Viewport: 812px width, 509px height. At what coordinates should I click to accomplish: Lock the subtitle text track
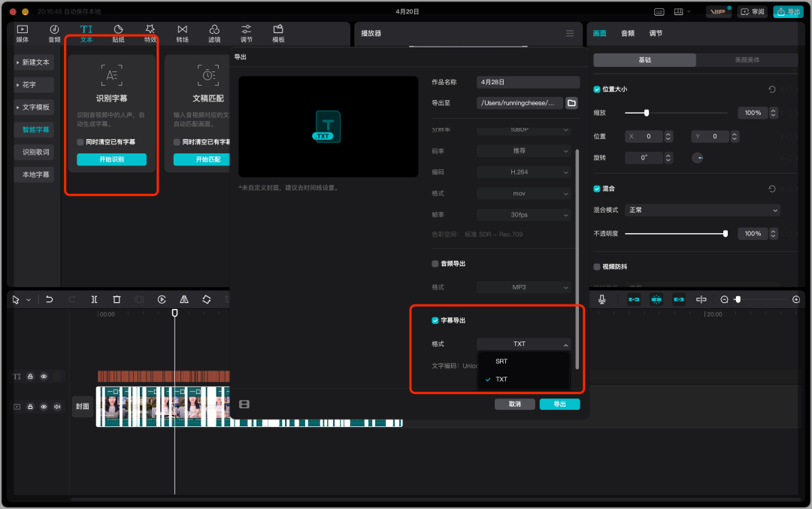point(31,376)
